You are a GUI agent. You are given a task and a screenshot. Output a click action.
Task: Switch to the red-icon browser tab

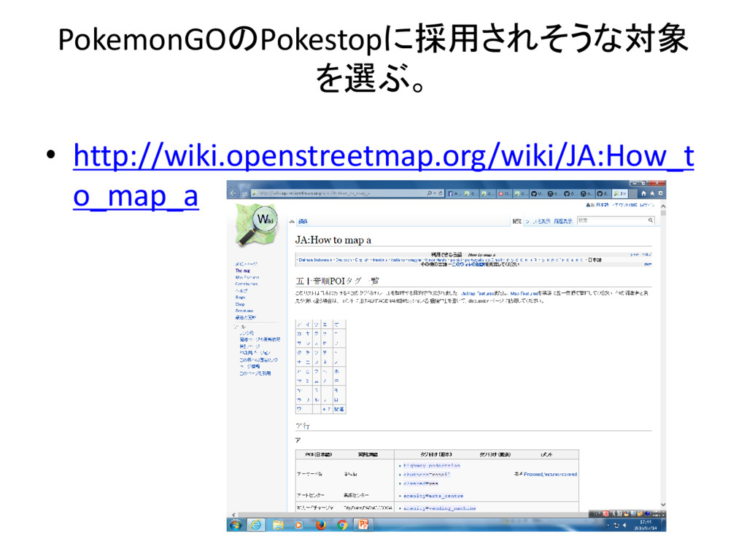tap(503, 193)
